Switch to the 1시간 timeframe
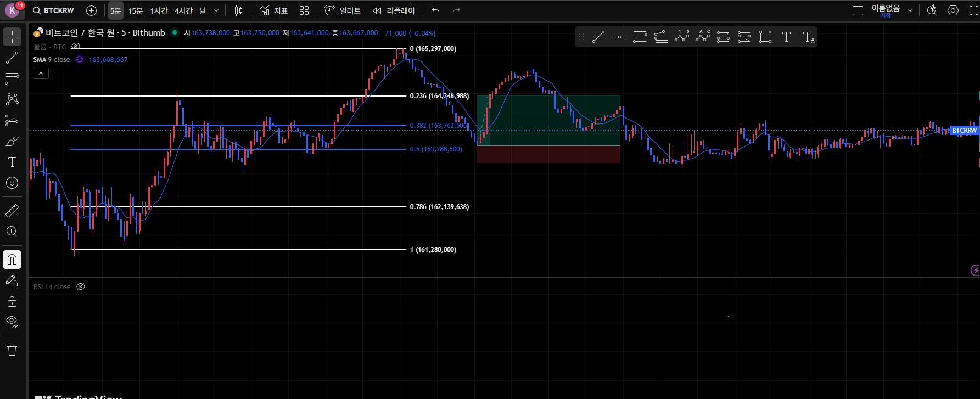 [x=159, y=10]
